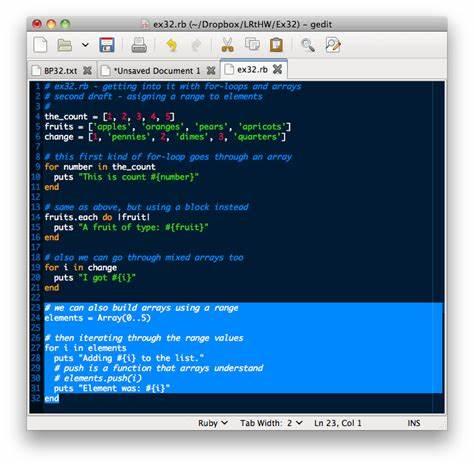474x467 pixels.
Task: Cut selection using scissors icon
Action: (228, 45)
